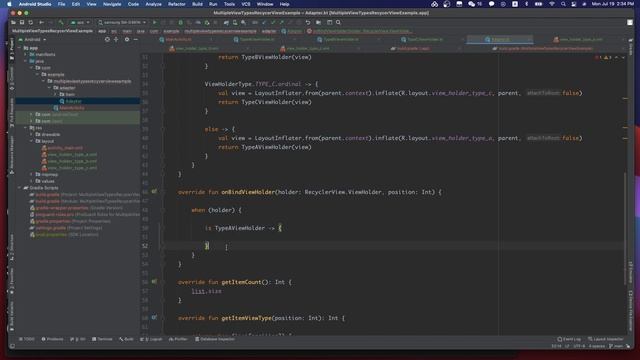Collapse layout folder arrow

[x=32, y=141]
